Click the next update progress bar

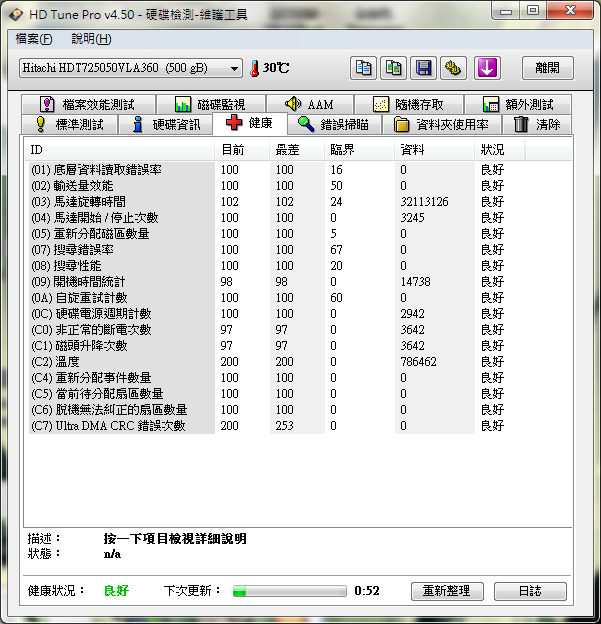click(289, 591)
